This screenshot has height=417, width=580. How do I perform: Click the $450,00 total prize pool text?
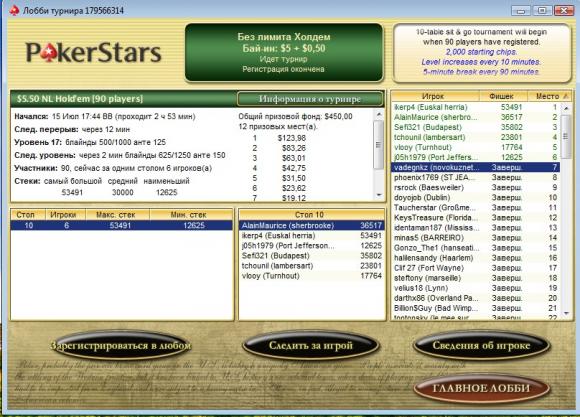click(338, 116)
